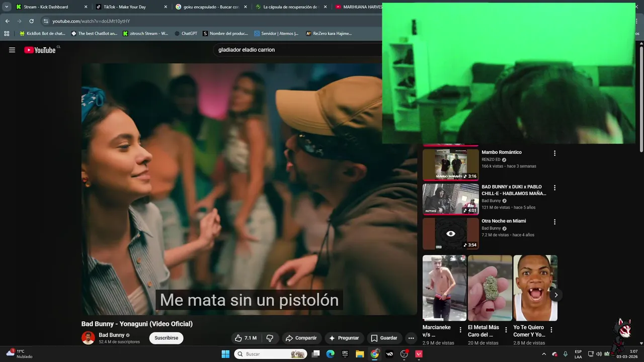
Task: Click the Chrome icon in the taskbar
Action: [374, 354]
